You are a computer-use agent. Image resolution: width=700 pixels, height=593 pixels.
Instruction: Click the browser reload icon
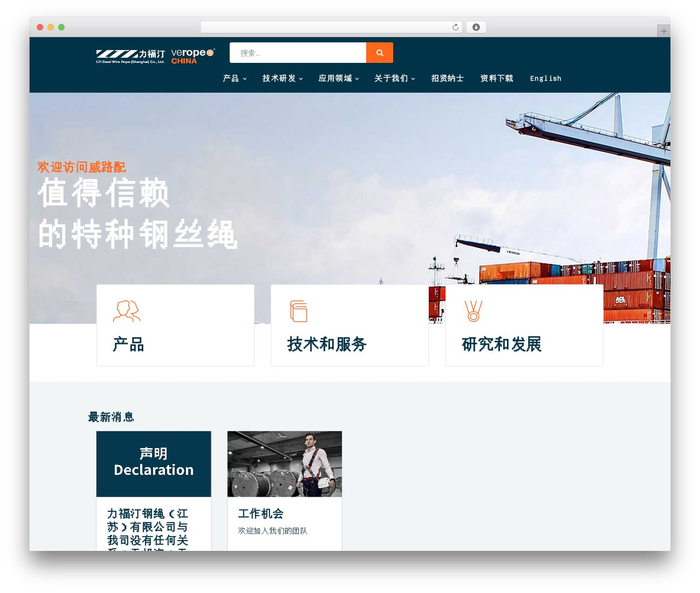coord(456,27)
